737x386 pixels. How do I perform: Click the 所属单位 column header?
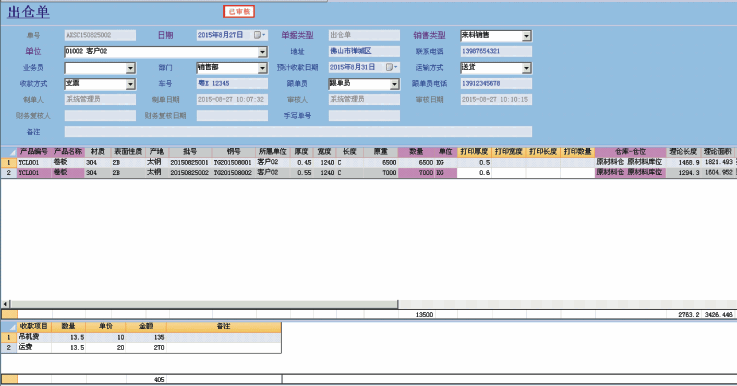click(x=273, y=152)
